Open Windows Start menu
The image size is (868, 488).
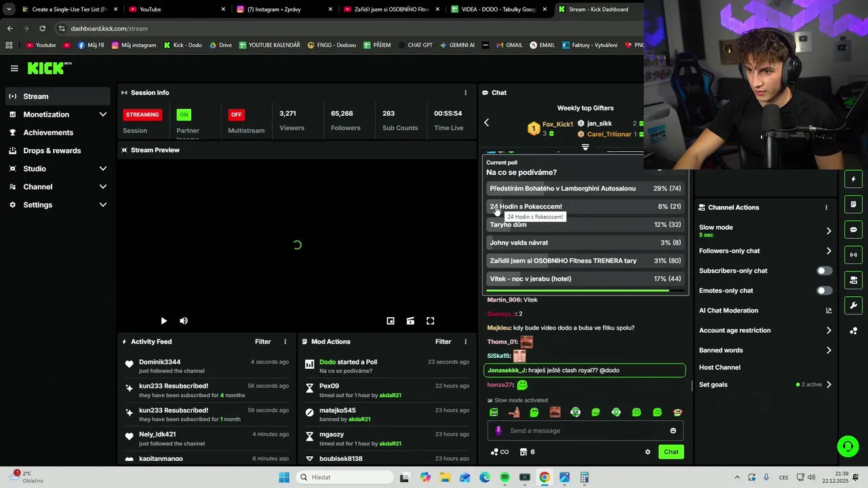coord(284,478)
